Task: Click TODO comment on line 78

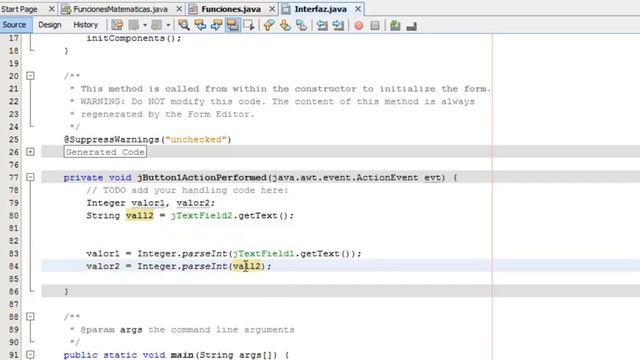Action: point(187,190)
